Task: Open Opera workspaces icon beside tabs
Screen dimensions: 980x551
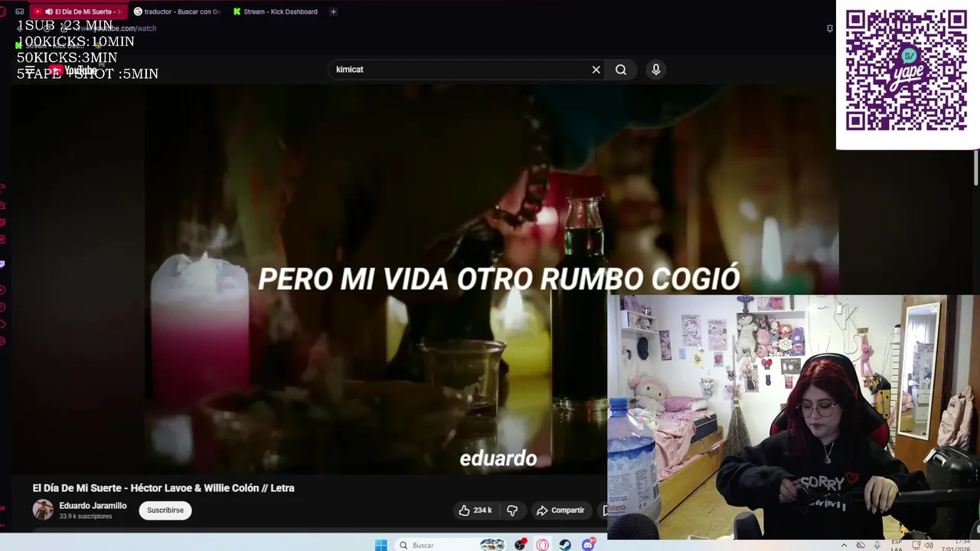Action: click(20, 11)
